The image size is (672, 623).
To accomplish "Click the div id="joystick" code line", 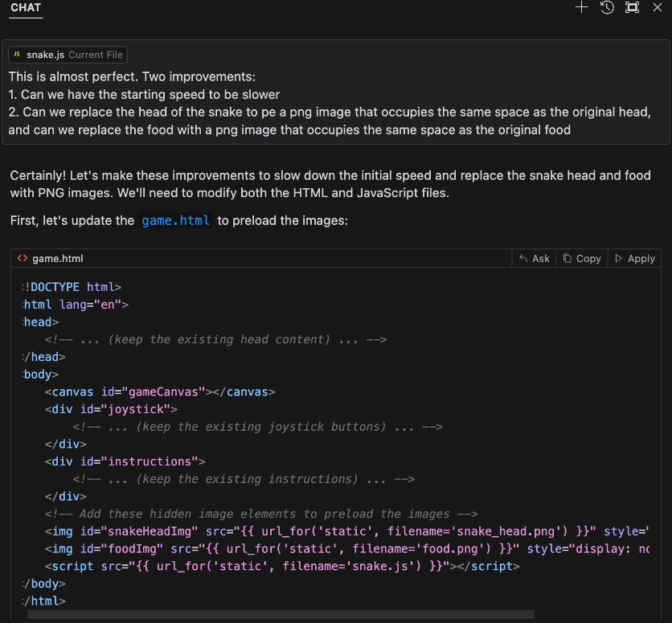I will pyautogui.click(x=111, y=409).
